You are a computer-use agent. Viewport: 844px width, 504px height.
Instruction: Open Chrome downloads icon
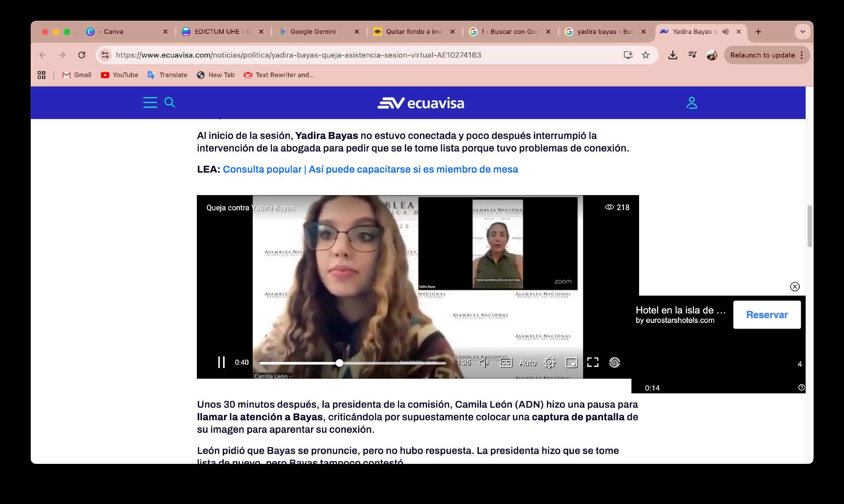[672, 55]
